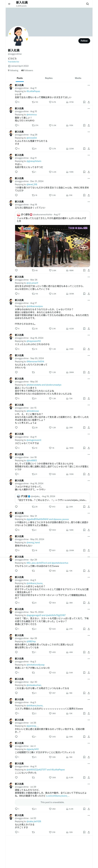Open more options on the Aug 18 post
98x868 pixels.
[89, 202]
